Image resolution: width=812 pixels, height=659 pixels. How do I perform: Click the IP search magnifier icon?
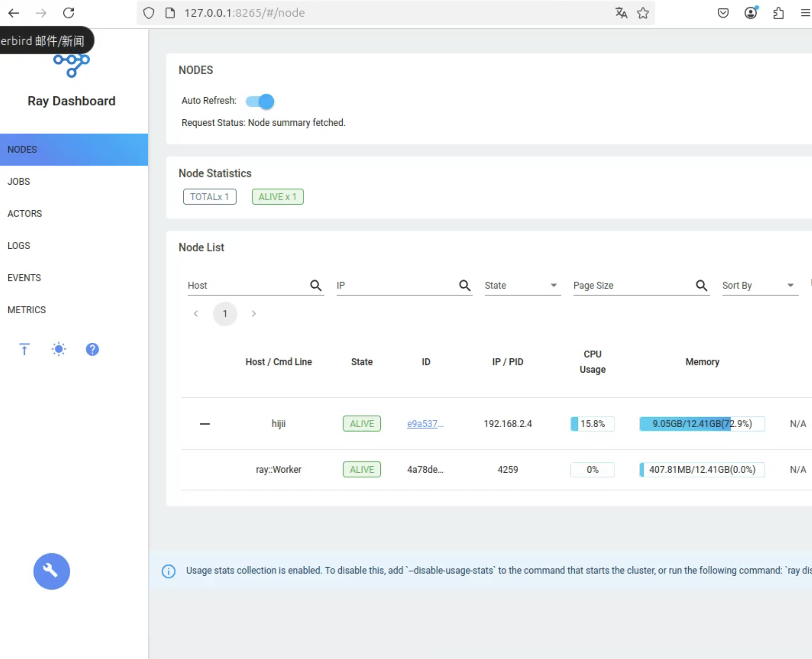pos(465,285)
